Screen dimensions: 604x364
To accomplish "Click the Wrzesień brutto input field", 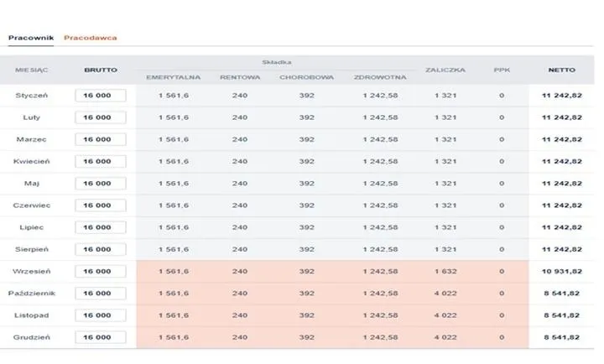I will 101,271.
